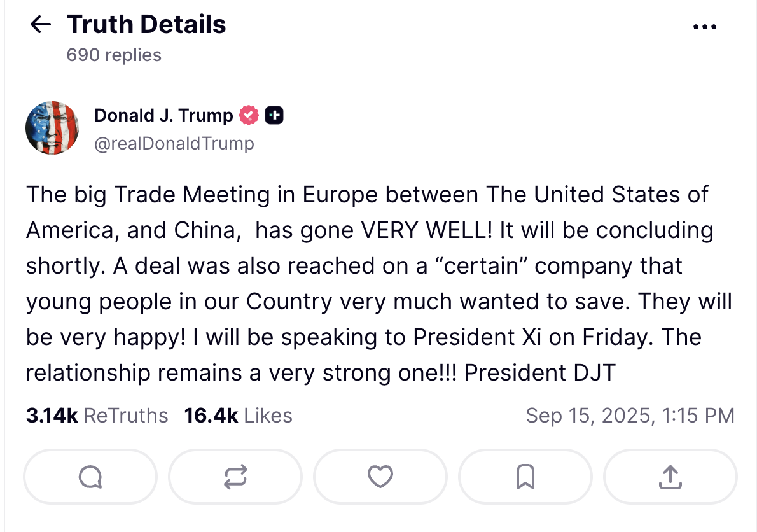Open the reply speech bubble button
Screen dimensions: 757x532
coord(90,477)
